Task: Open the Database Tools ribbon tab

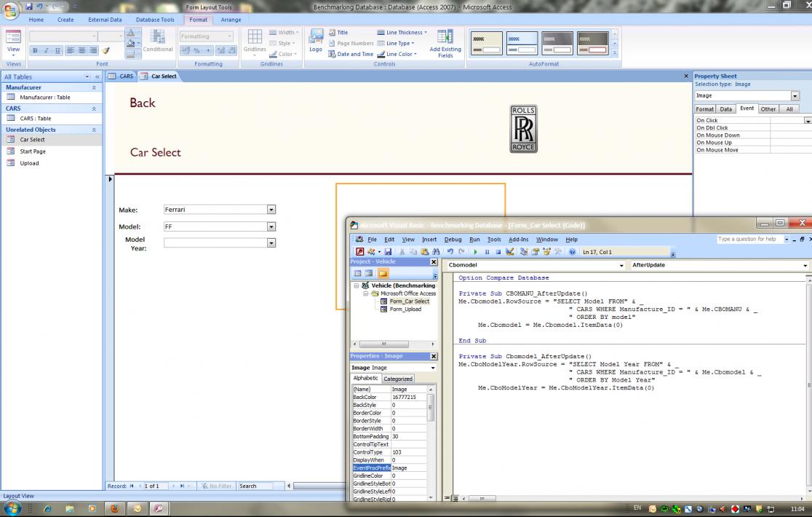Action: tap(155, 20)
